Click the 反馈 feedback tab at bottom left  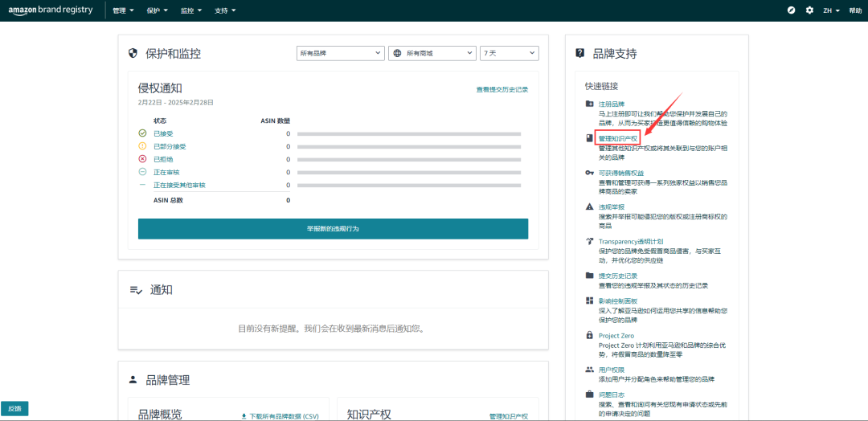[14, 408]
